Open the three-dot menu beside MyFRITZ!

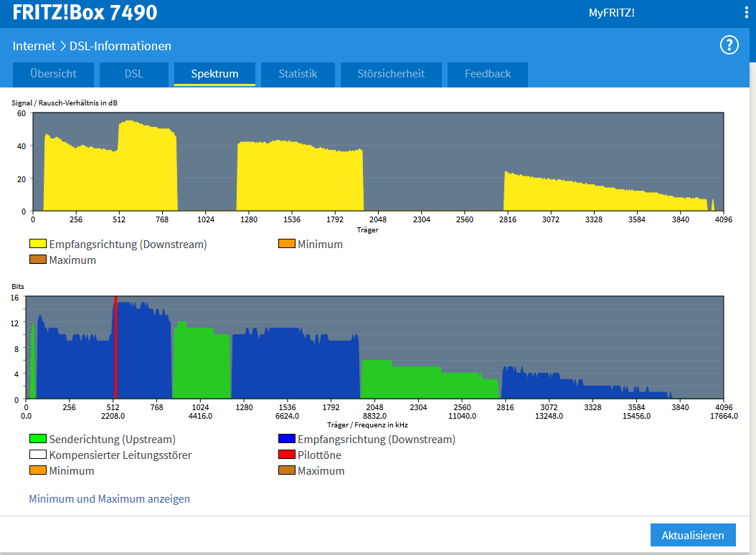(747, 12)
